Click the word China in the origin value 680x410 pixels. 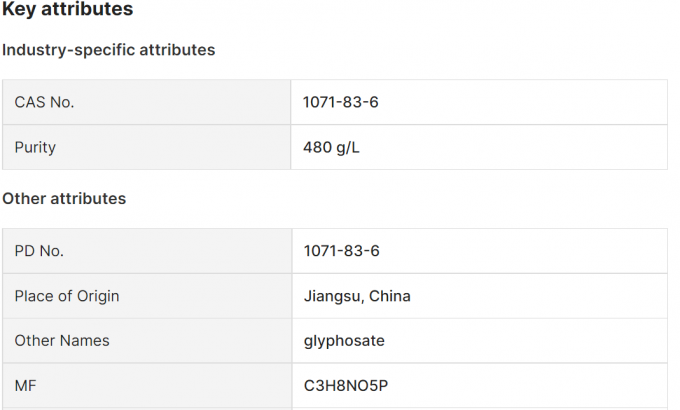[390, 296]
